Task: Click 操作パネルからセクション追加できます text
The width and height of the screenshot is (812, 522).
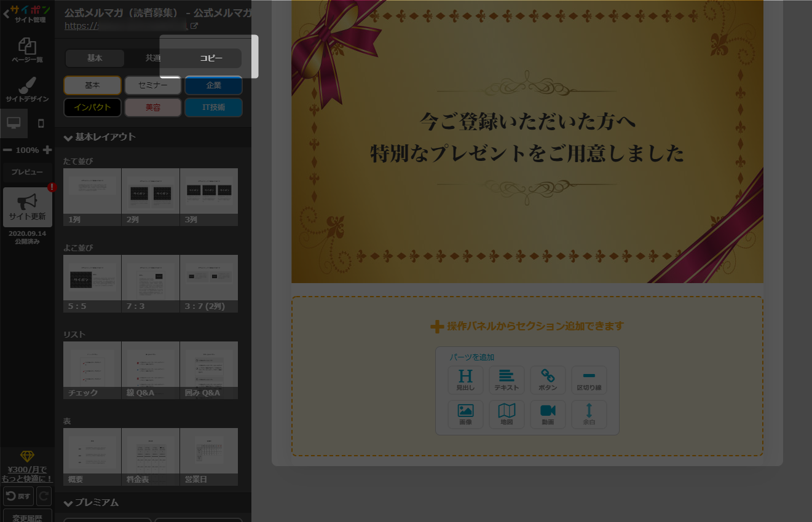Action: click(535, 326)
